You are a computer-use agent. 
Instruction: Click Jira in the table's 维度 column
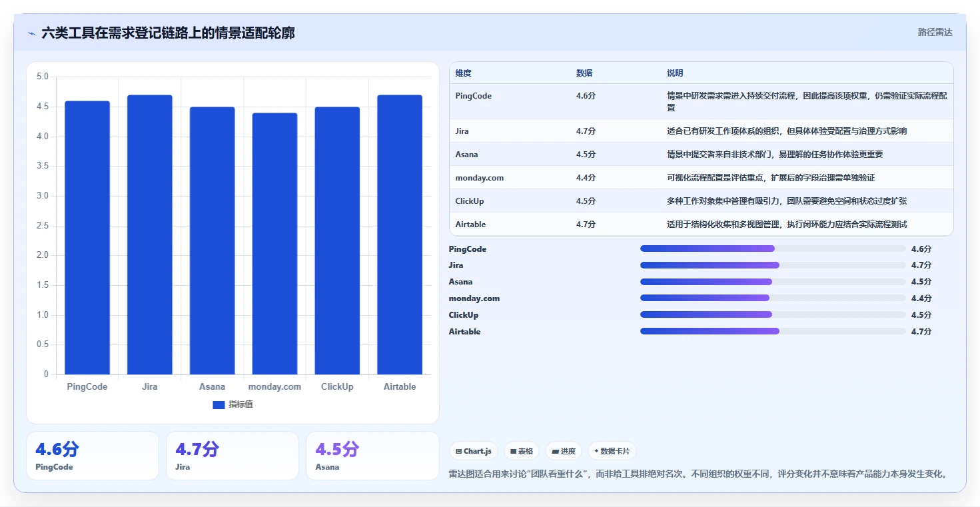[462, 131]
